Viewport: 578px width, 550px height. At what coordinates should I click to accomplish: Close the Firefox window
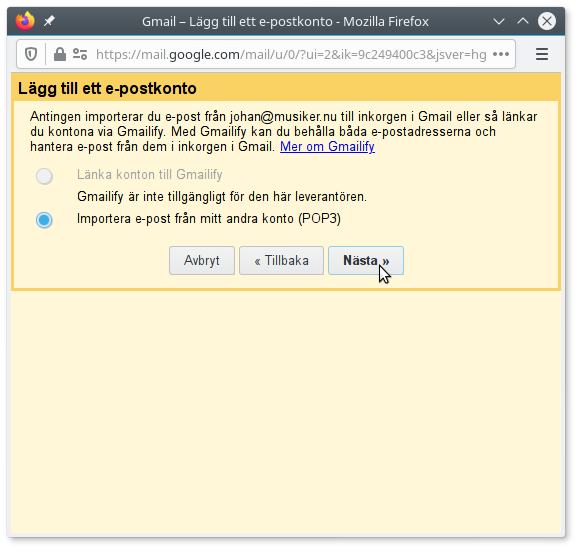click(547, 21)
